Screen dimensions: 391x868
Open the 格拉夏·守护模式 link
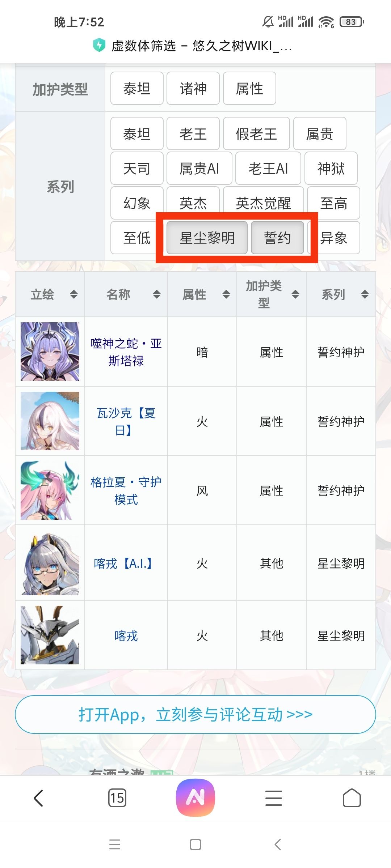126,490
